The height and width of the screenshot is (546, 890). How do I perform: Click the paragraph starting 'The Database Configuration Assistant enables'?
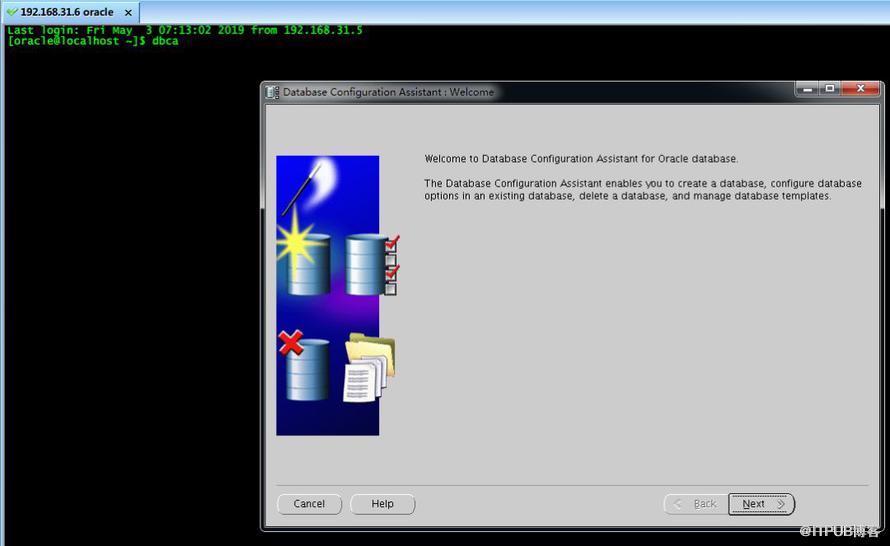pos(643,190)
